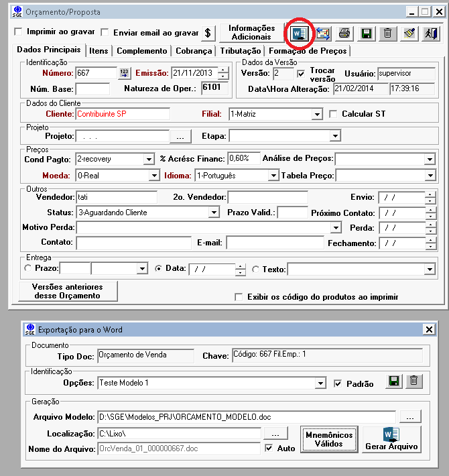Viewport: 449px width, 476px height.
Task: Open the Opções dropdown showing Teste Modelo 1
Action: click(321, 383)
